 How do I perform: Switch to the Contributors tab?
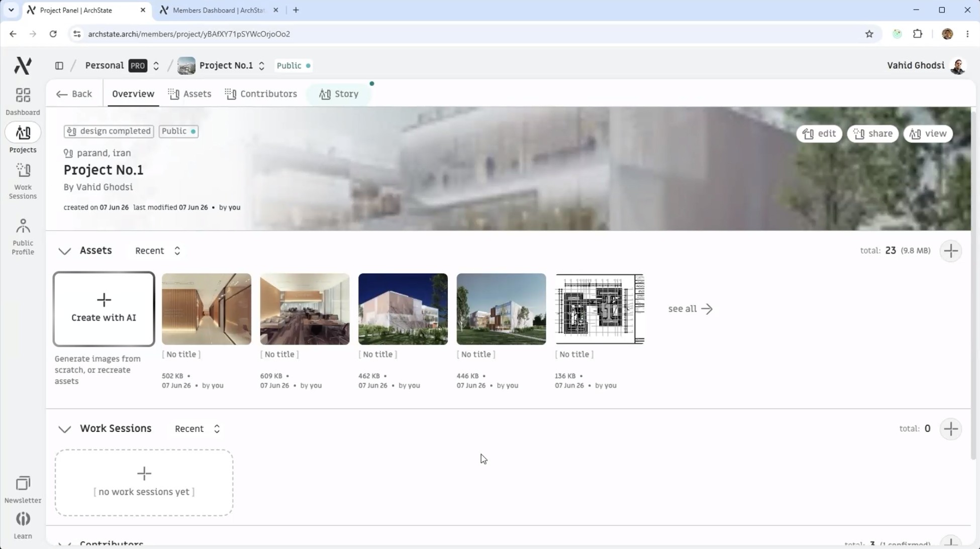(x=261, y=94)
